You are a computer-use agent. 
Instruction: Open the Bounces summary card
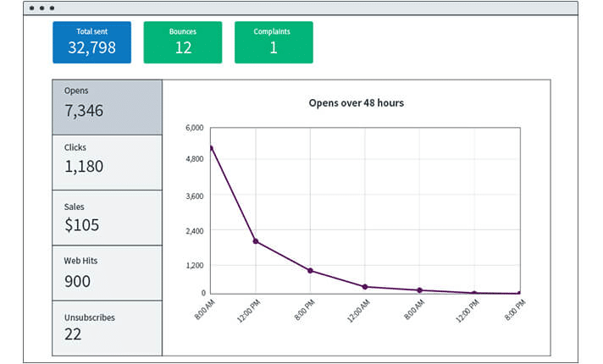183,42
